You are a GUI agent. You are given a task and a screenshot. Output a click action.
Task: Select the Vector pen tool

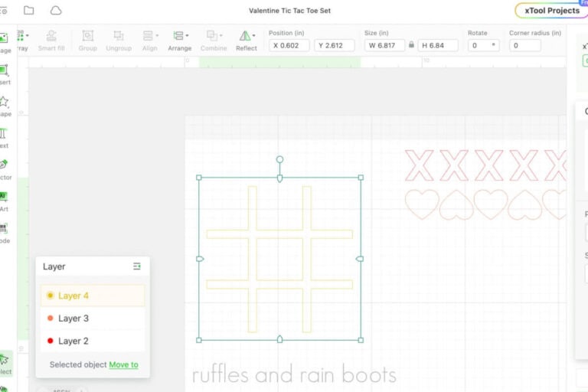pos(5,169)
